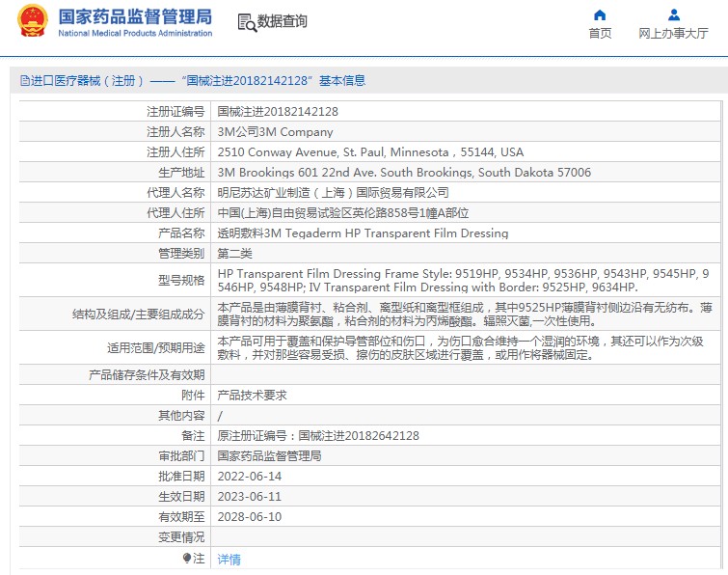Click the user icon above 网上办事大厅

(x=674, y=14)
